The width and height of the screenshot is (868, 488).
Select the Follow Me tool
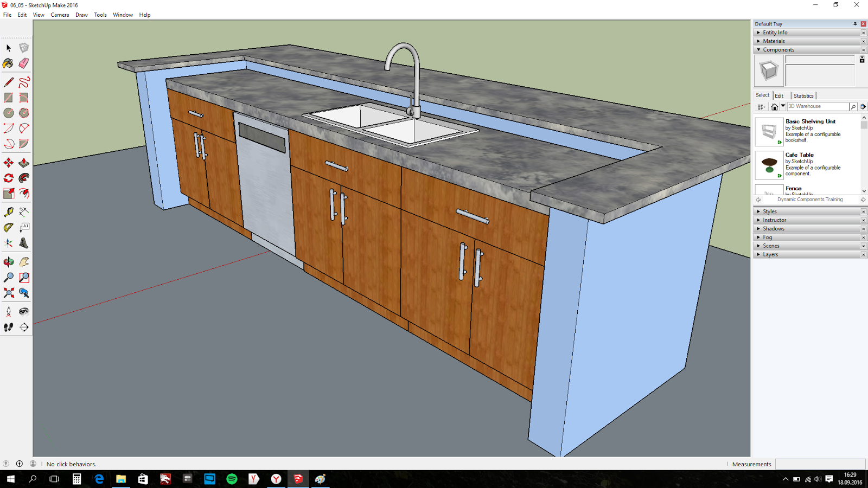coord(24,178)
